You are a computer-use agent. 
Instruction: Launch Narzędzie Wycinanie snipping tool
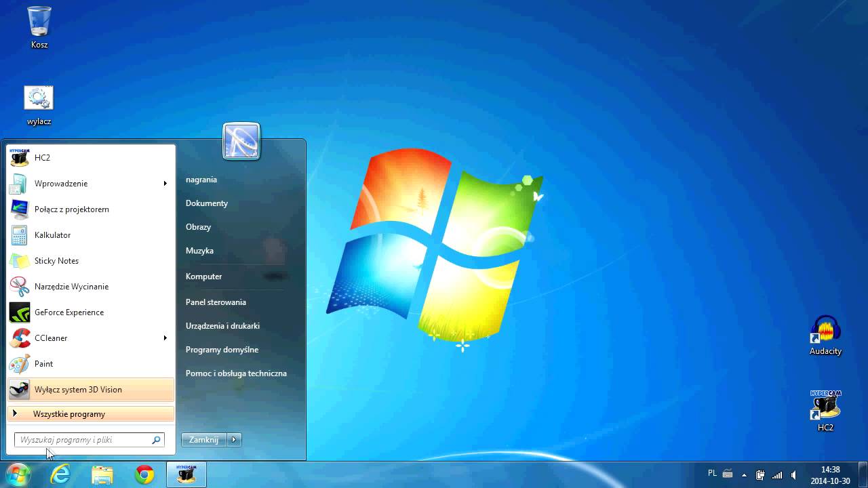point(91,287)
